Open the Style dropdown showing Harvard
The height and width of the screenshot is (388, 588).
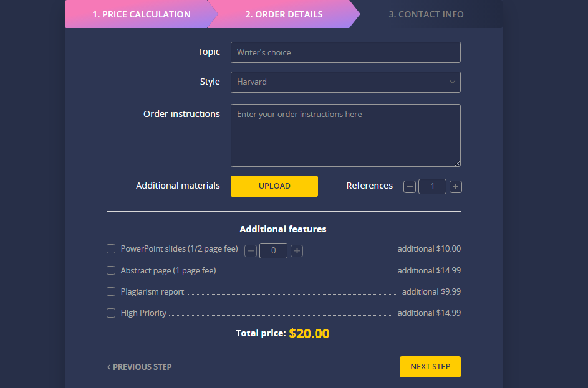345,82
